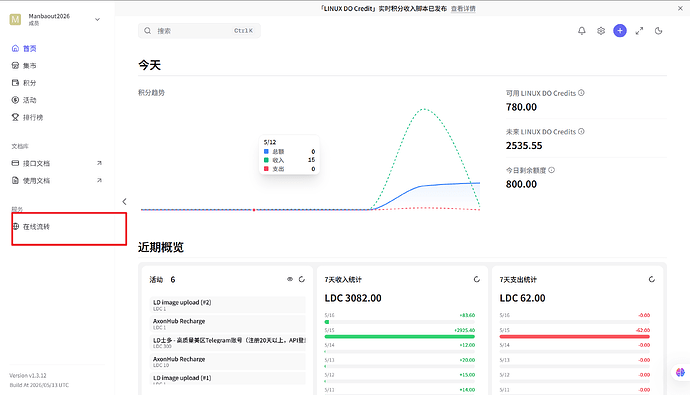The width and height of the screenshot is (690, 395).
Task: Open AxonHub Recharge activity priced LDC 10
Action: point(228,362)
